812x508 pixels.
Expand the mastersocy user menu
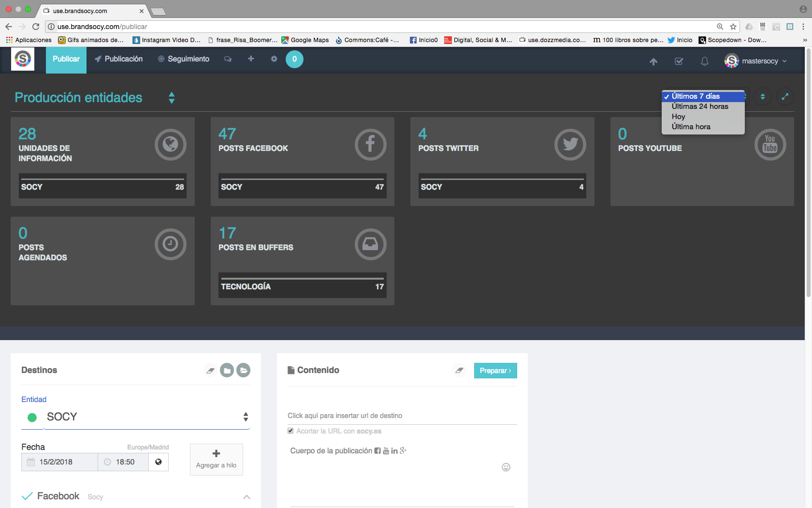[756, 61]
